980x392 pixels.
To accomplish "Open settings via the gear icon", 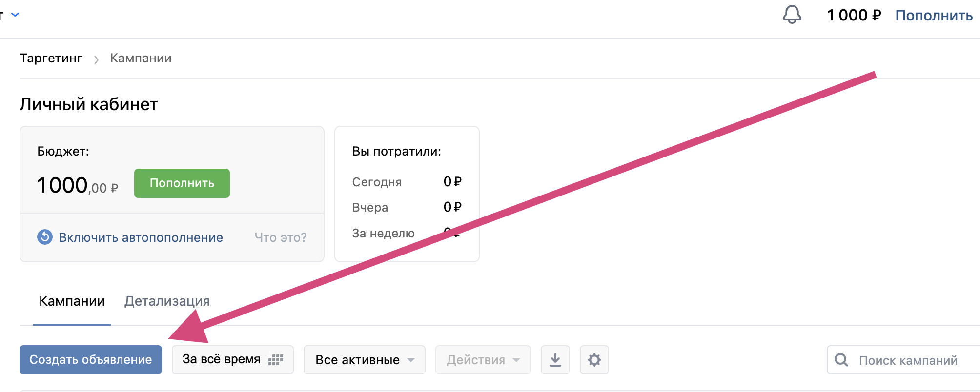I will pyautogui.click(x=594, y=360).
